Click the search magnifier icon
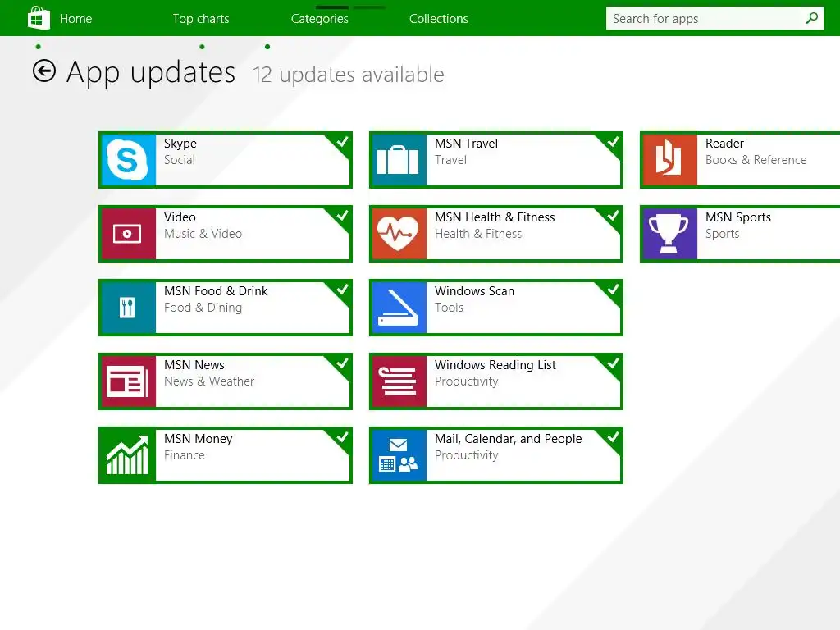The height and width of the screenshot is (630, 840). coord(811,18)
